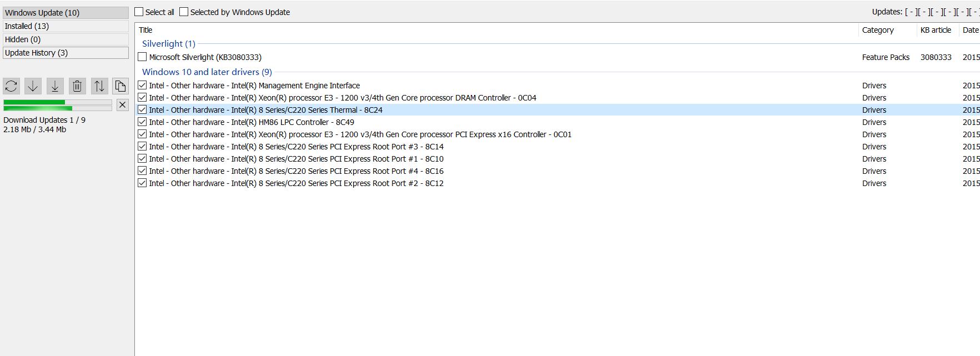The width and height of the screenshot is (980, 356).
Task: Open Update History (3)
Action: (x=66, y=53)
